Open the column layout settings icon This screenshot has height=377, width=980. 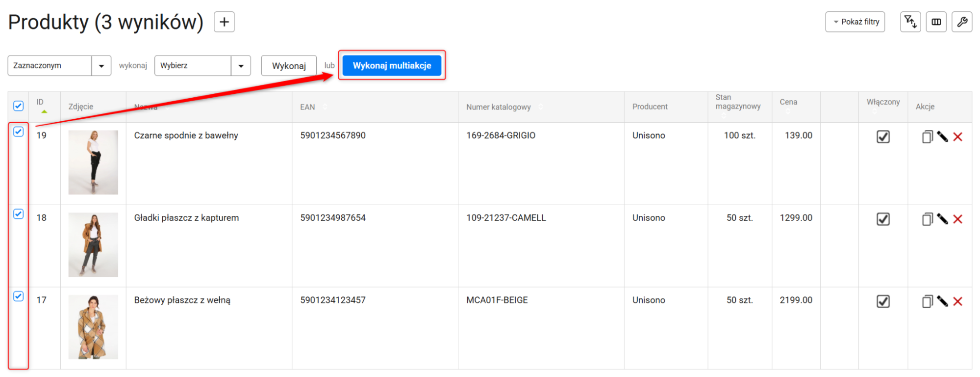(x=936, y=22)
